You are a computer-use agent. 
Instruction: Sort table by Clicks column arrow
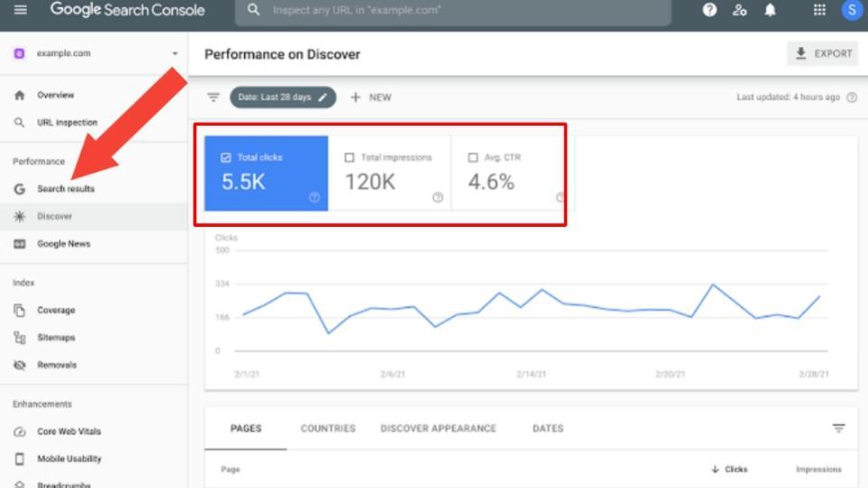point(715,469)
